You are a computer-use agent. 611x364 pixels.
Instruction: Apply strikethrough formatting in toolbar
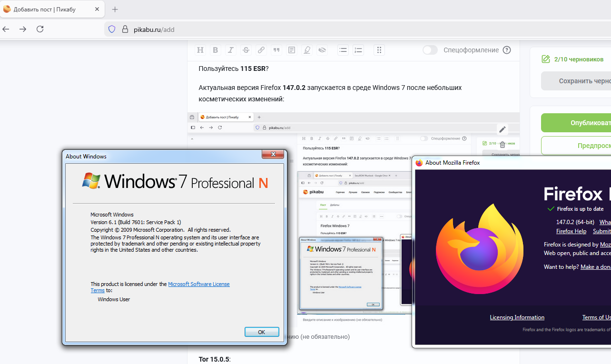(x=246, y=50)
